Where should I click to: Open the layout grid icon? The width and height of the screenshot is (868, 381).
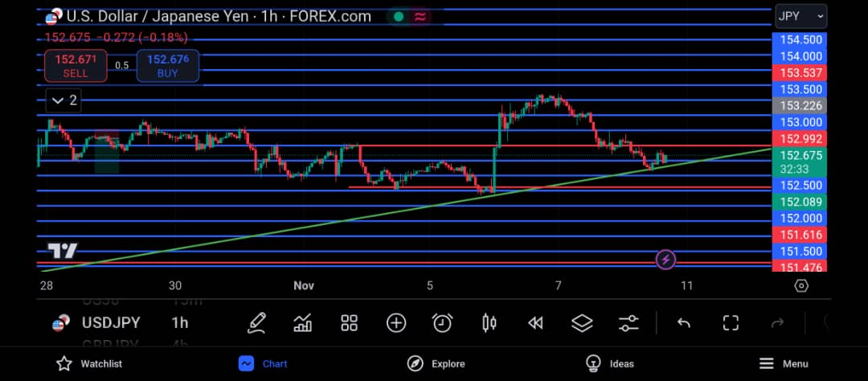coord(350,323)
